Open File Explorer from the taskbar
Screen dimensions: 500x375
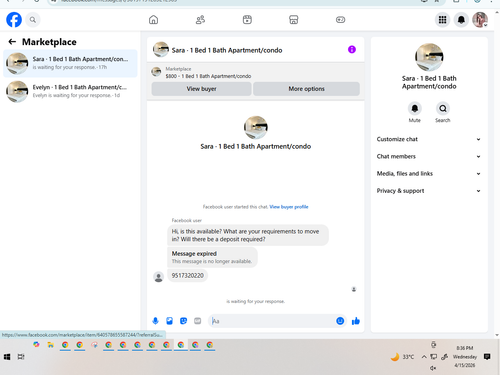[51, 345]
